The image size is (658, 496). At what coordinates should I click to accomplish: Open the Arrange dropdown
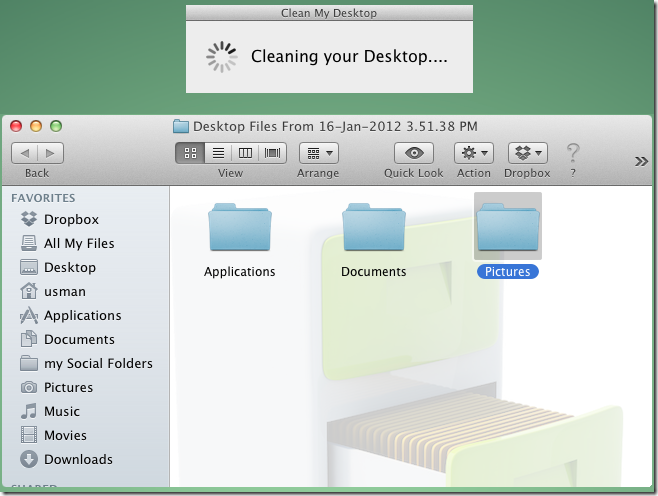pyautogui.click(x=319, y=153)
